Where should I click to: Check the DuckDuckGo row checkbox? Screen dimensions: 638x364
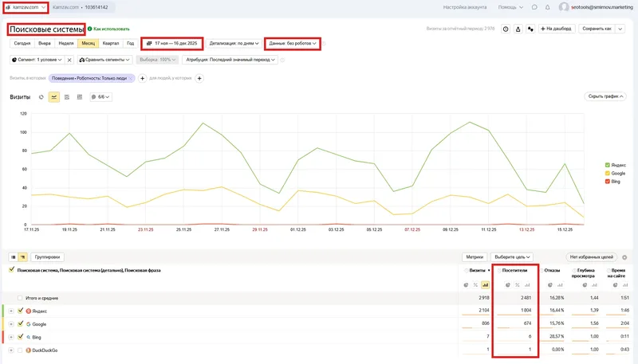point(21,350)
